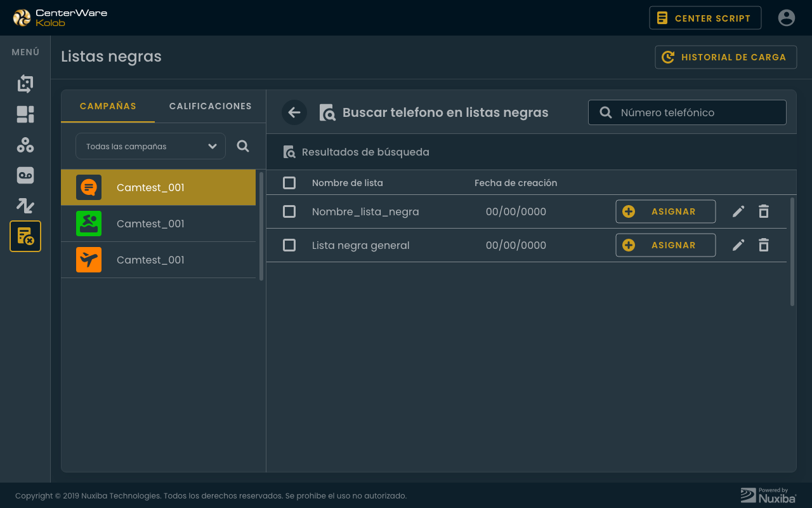Click the Resultados de búsqueda label
Viewport: 812px width, 508px height.
365,152
